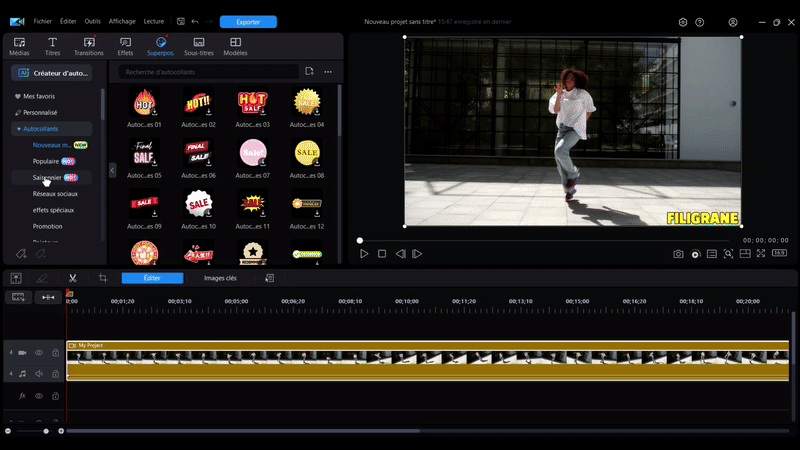Click the undo arrow icon
The image size is (800, 450).
(195, 21)
